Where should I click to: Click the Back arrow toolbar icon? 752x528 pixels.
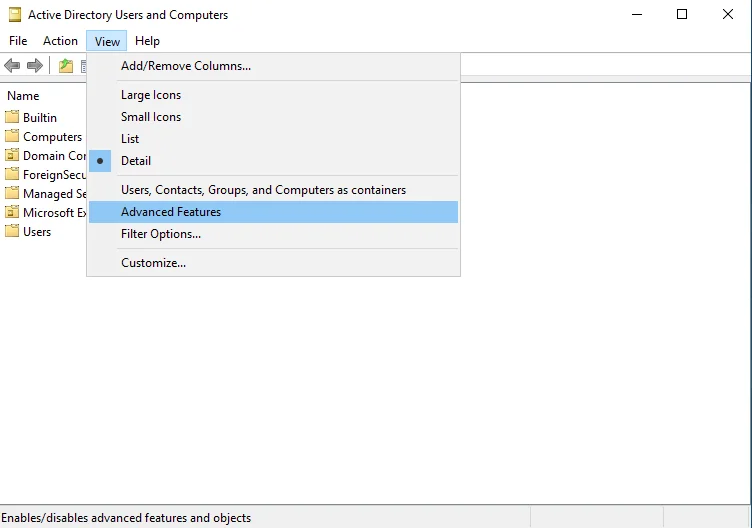12,65
